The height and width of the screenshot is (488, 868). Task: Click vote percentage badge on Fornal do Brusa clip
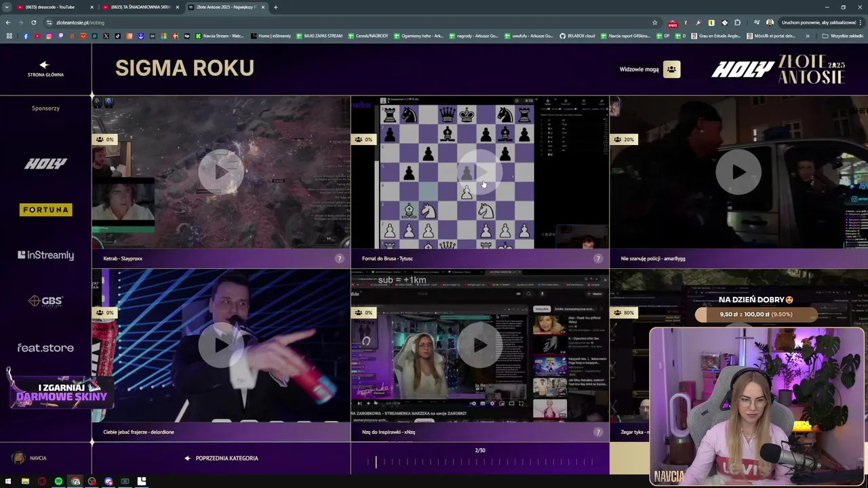pyautogui.click(x=363, y=139)
